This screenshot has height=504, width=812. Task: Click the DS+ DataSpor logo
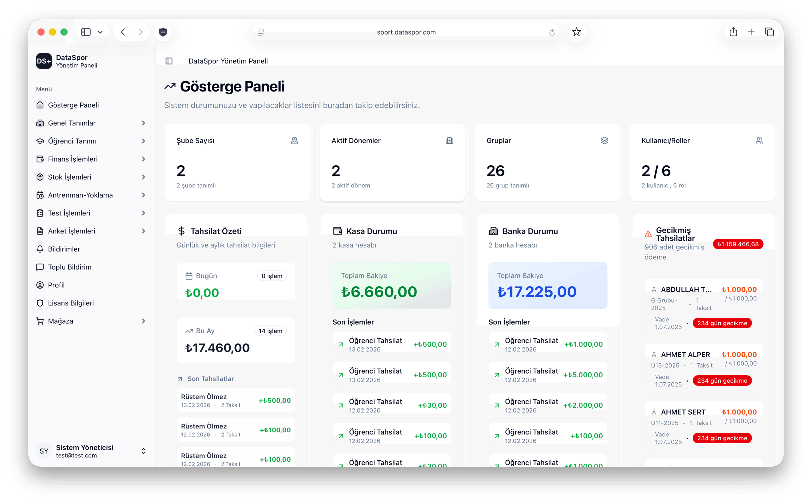pyautogui.click(x=44, y=61)
